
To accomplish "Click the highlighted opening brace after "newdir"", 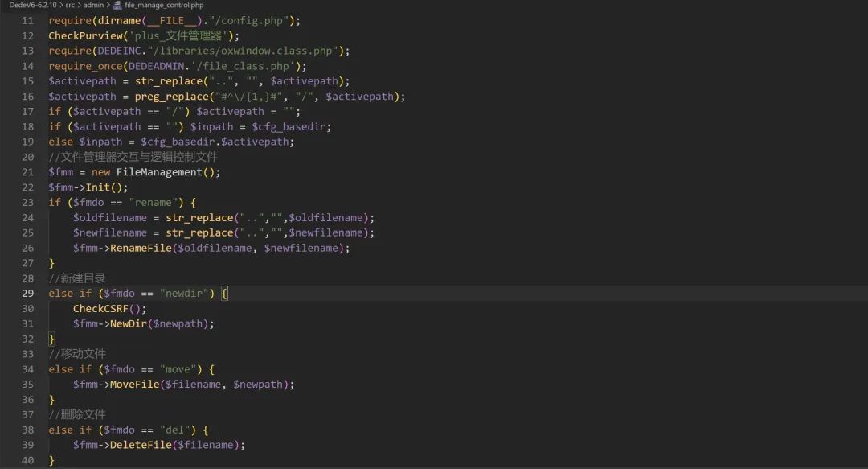I will pyautogui.click(x=224, y=294).
